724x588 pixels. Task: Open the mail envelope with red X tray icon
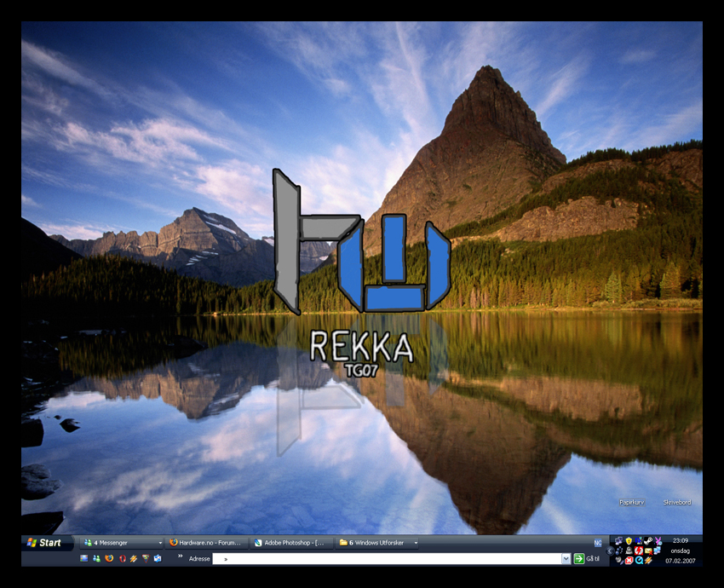pyautogui.click(x=648, y=551)
